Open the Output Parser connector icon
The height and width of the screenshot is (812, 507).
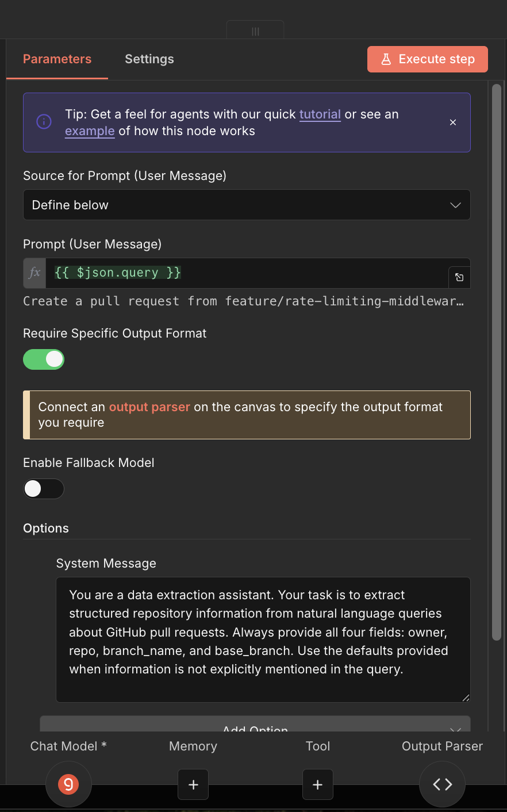coord(441,784)
